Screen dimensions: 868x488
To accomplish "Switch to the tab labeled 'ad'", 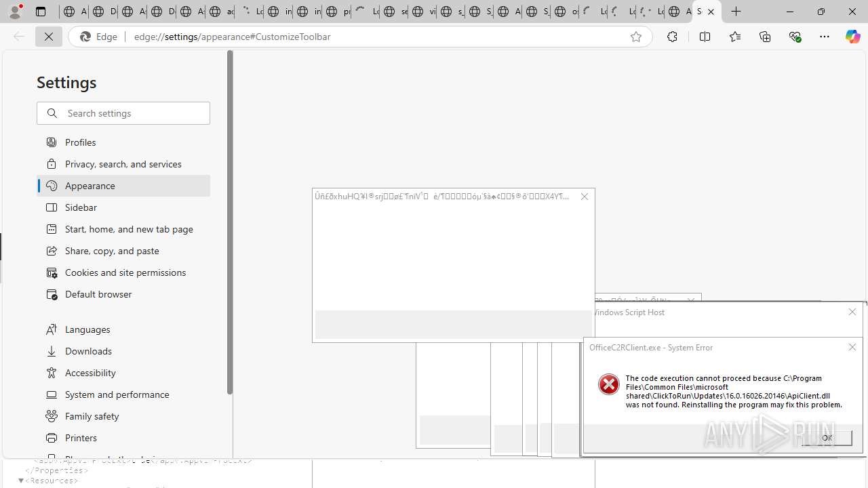I will (219, 12).
